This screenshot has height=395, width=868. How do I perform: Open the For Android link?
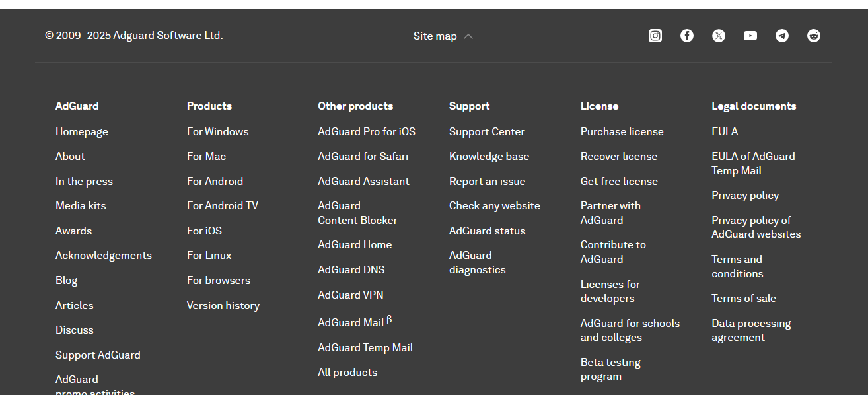215,182
